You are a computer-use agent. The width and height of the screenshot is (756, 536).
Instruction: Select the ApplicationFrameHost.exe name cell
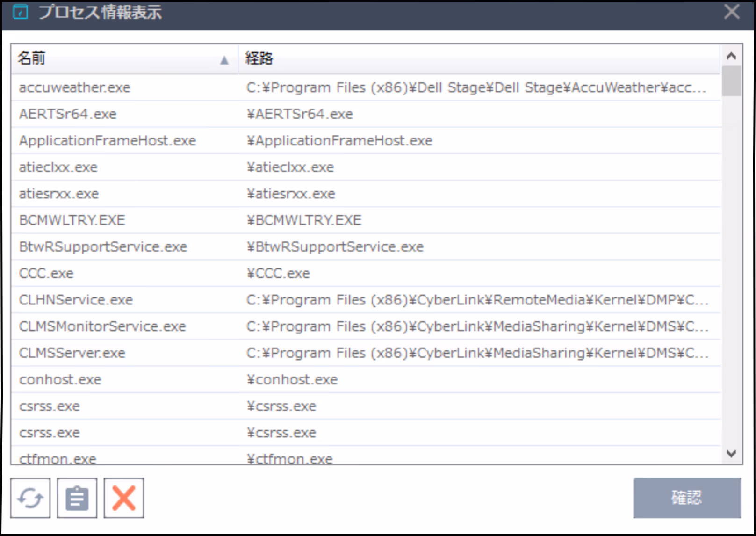pyautogui.click(x=125, y=141)
